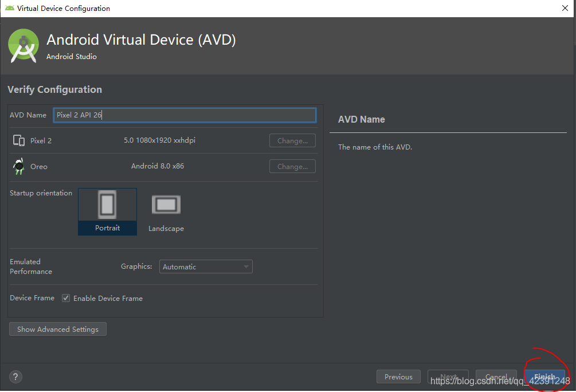Click the Finish button
The image size is (576, 392).
[544, 377]
